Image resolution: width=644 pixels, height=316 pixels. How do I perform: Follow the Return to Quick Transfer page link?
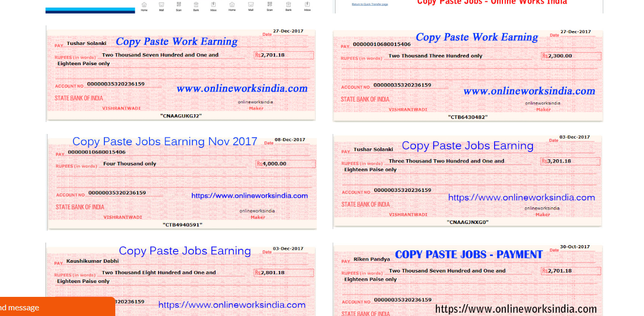[370, 4]
